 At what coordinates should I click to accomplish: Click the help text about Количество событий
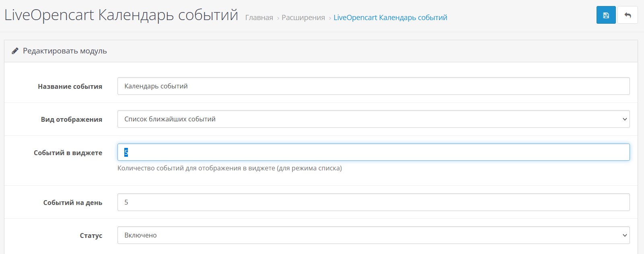[229, 168]
